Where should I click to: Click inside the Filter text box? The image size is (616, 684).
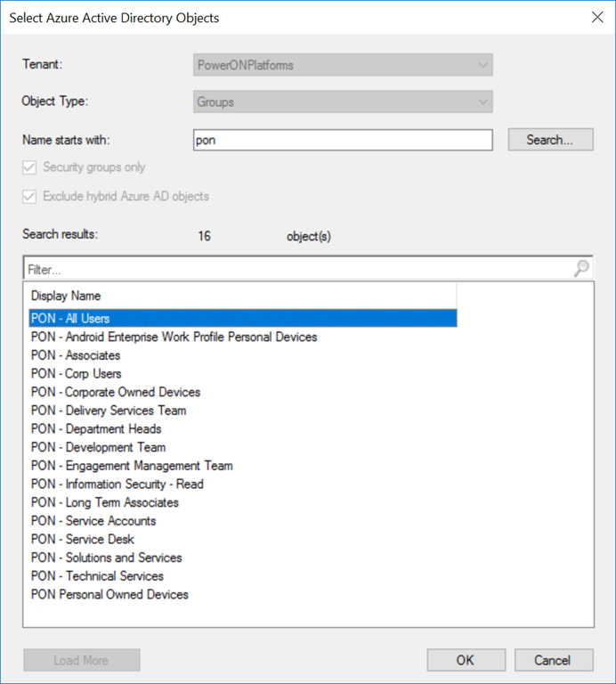pyautogui.click(x=294, y=268)
